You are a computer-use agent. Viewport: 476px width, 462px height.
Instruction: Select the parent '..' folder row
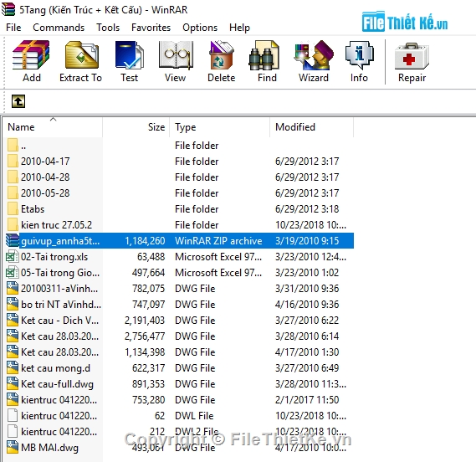click(179, 146)
